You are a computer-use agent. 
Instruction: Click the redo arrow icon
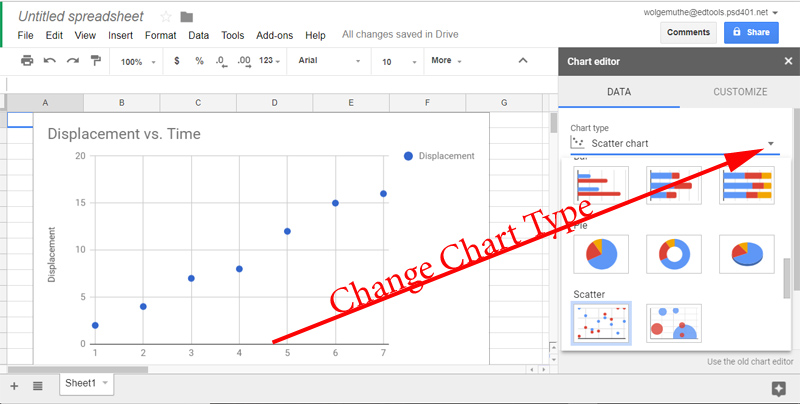[x=72, y=61]
